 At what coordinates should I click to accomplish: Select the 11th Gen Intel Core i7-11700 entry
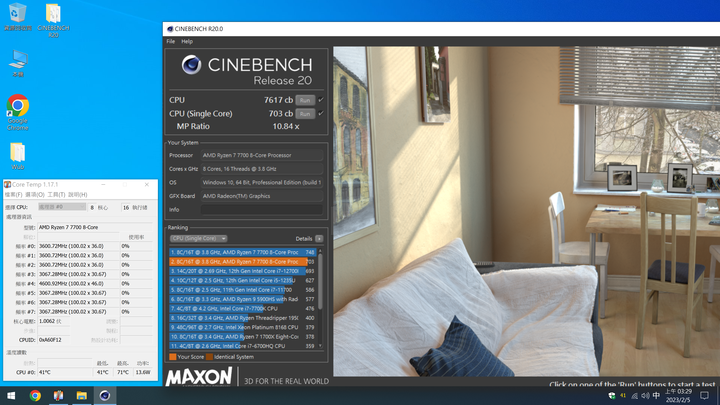click(x=242, y=290)
